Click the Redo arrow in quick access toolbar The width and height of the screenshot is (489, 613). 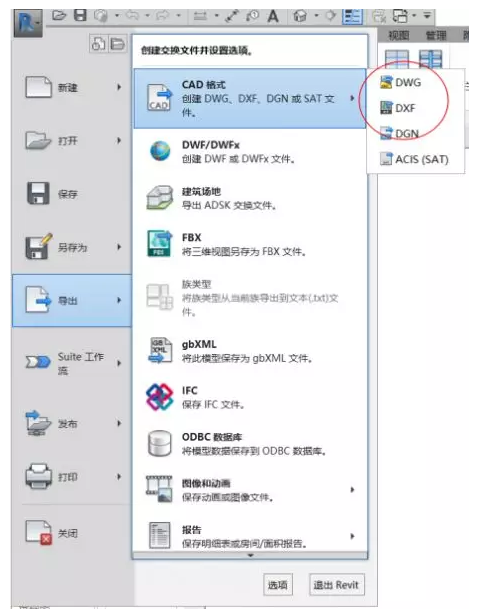pyautogui.click(x=162, y=16)
